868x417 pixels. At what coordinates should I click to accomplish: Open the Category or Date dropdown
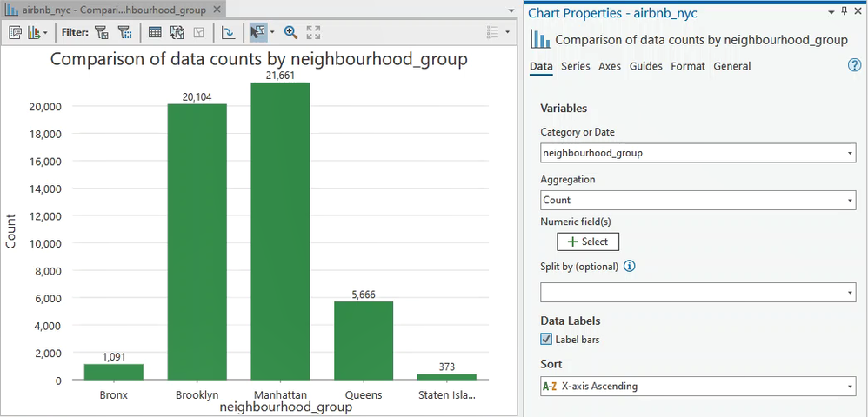point(698,153)
